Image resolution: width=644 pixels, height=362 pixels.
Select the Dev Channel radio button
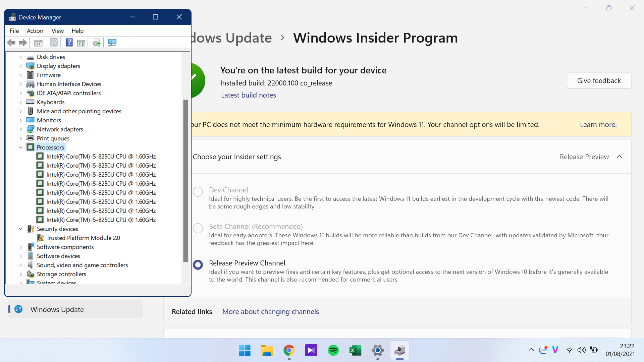point(198,192)
